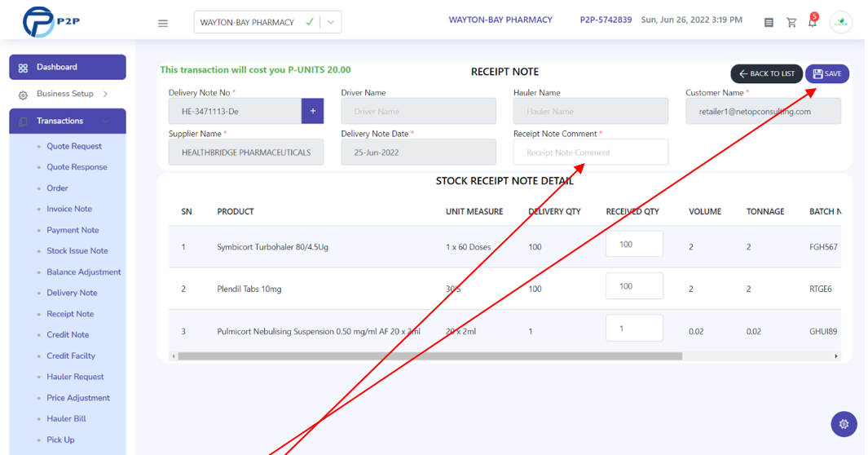The width and height of the screenshot is (868, 455).
Task: Click the UNIT MEASURE column header
Action: [x=474, y=211]
